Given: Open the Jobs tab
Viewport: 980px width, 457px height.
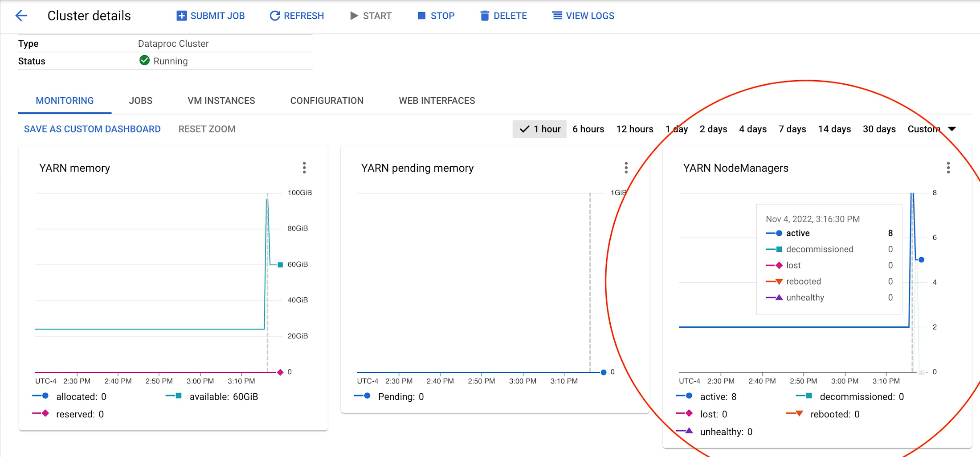Looking at the screenshot, I should (x=141, y=101).
